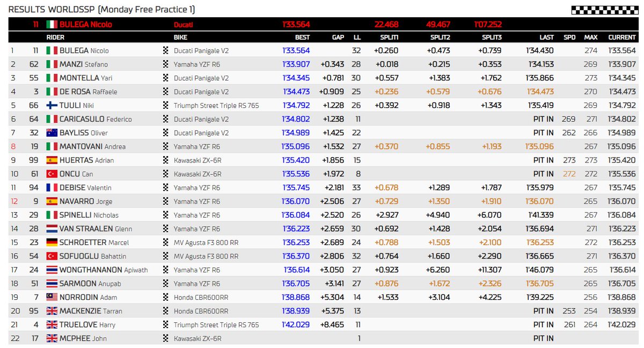Click the chequered flag icon at top right
Screen dimensions: 644x348
coord(604,9)
